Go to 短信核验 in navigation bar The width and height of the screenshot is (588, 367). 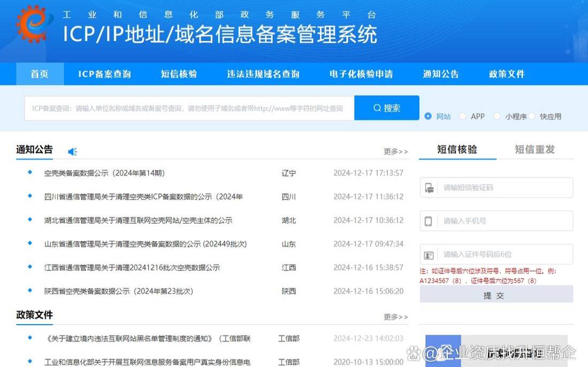click(179, 74)
